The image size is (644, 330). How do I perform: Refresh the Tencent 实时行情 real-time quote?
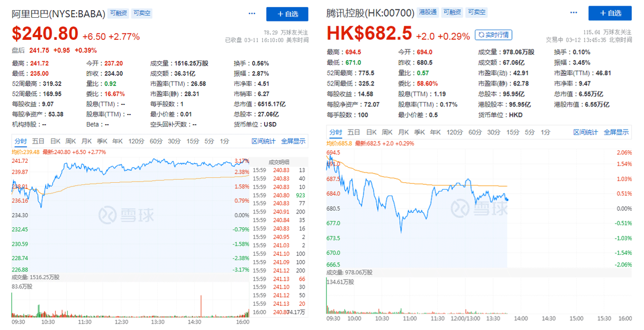pyautogui.click(x=493, y=35)
